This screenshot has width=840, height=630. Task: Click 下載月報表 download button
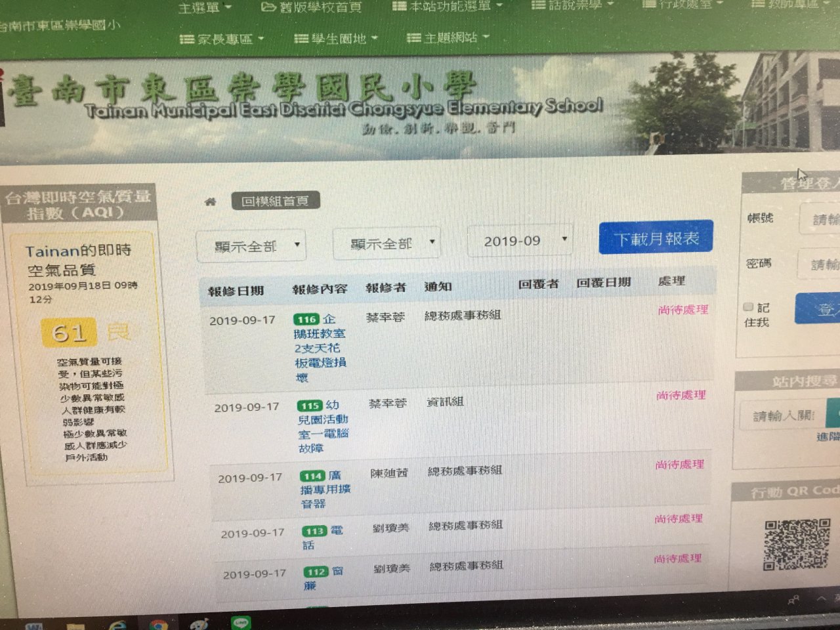[x=656, y=238]
